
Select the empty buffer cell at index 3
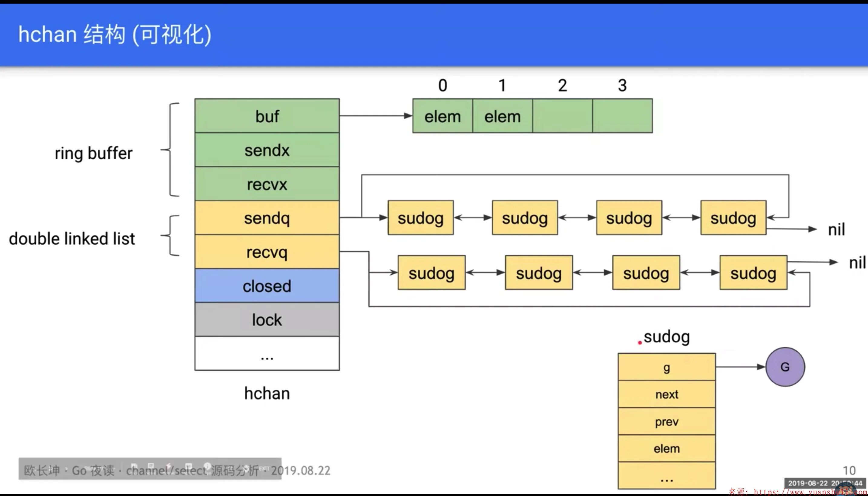(622, 117)
